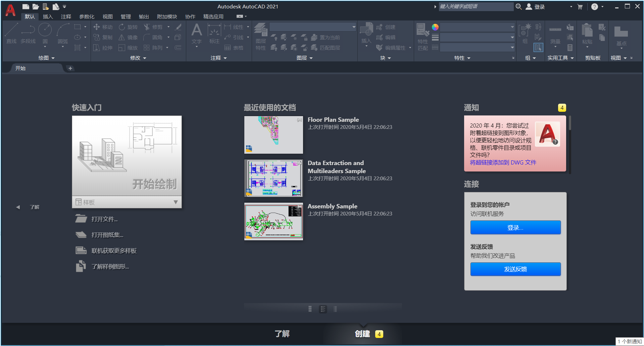The width and height of the screenshot is (644, 346).
Task: Open the shopping cart icon
Action: [580, 7]
